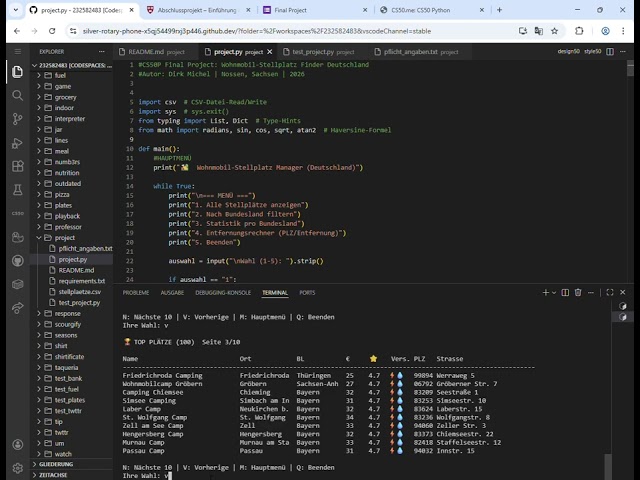
Task: Open stellplaetze.csv in the explorer
Action: [x=80, y=292]
